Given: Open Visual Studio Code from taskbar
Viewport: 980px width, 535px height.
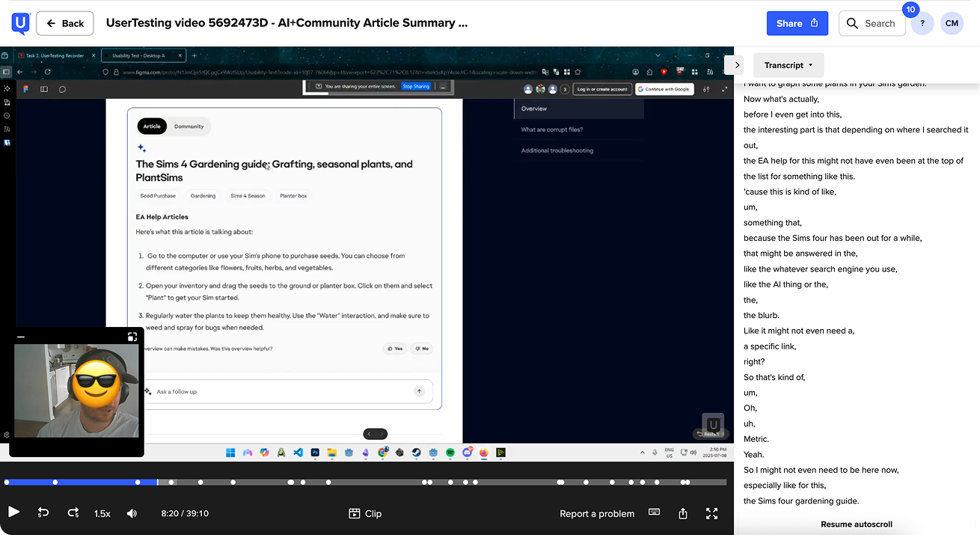Looking at the screenshot, I should tap(298, 453).
